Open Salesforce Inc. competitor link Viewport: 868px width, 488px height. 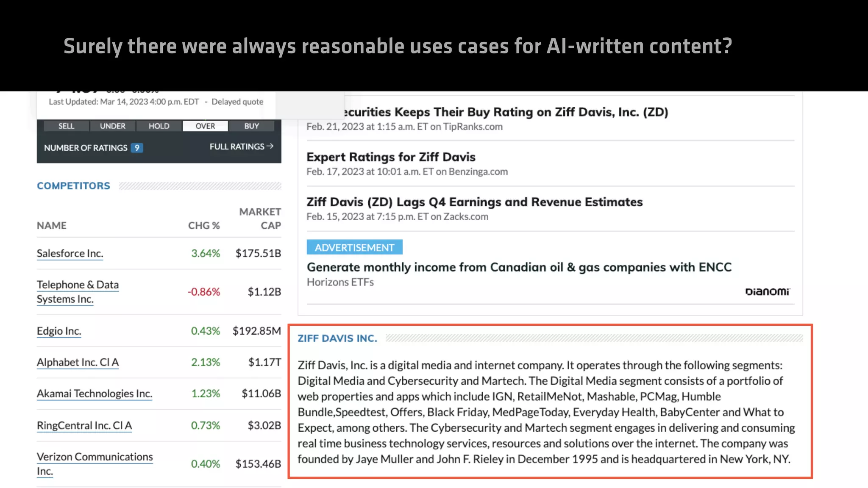coord(70,253)
